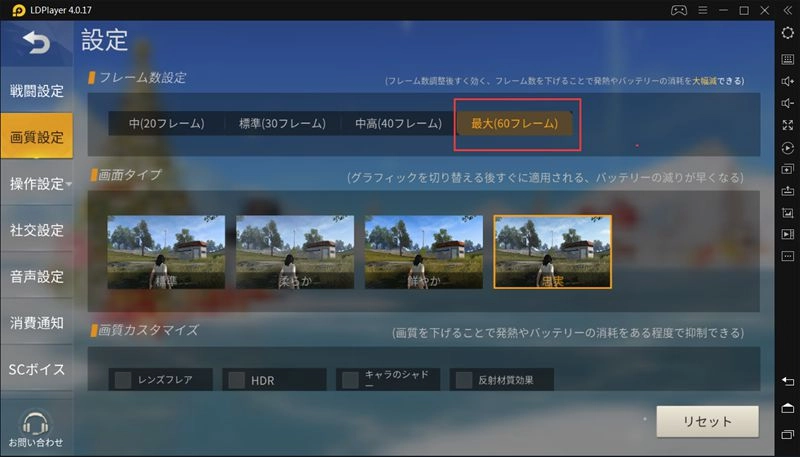Viewport: 800px width, 457px height.
Task: Open more tools ellipsis icon
Action: point(788,256)
